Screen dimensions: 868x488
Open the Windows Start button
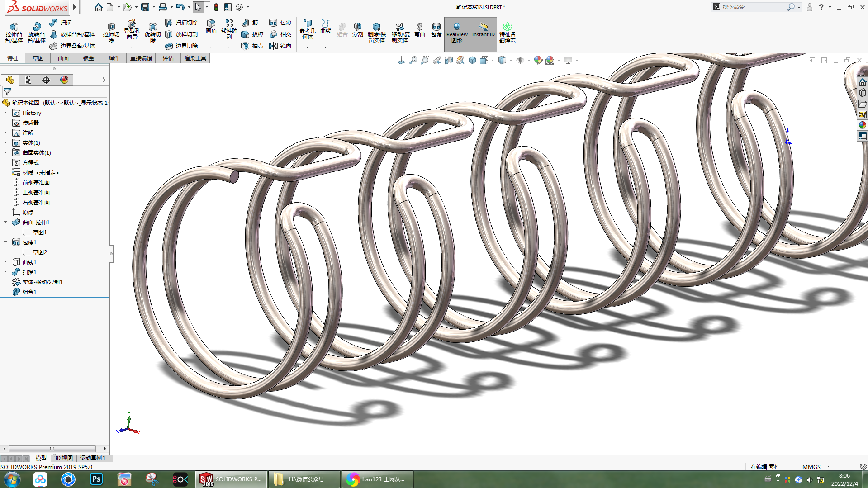click(12, 479)
